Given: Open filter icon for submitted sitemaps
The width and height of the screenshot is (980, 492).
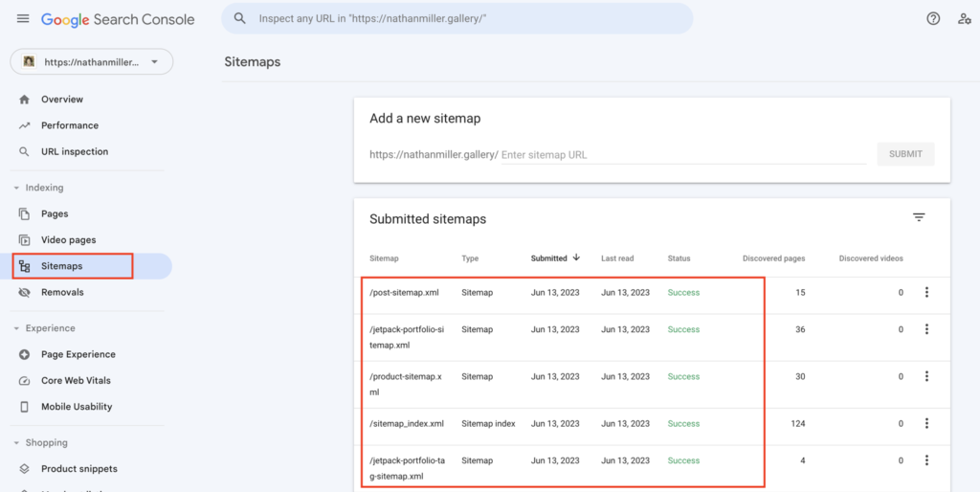Looking at the screenshot, I should pyautogui.click(x=918, y=217).
